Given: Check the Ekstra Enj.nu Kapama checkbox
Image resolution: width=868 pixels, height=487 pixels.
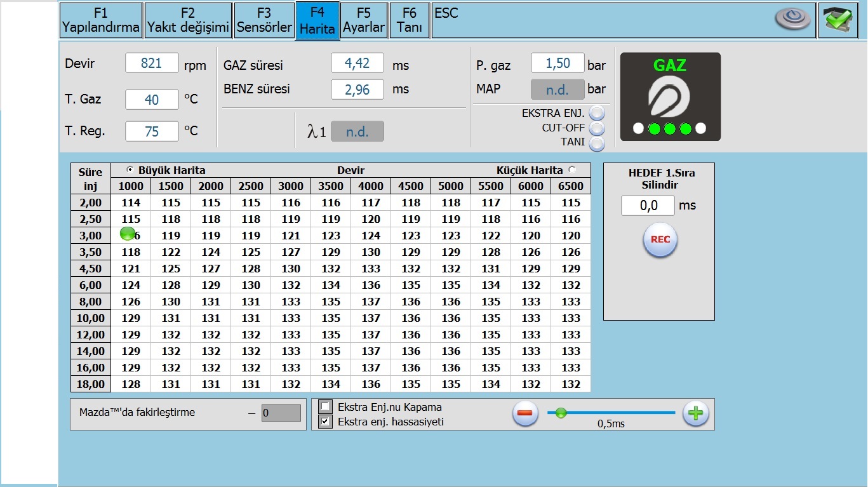Looking at the screenshot, I should pos(325,406).
